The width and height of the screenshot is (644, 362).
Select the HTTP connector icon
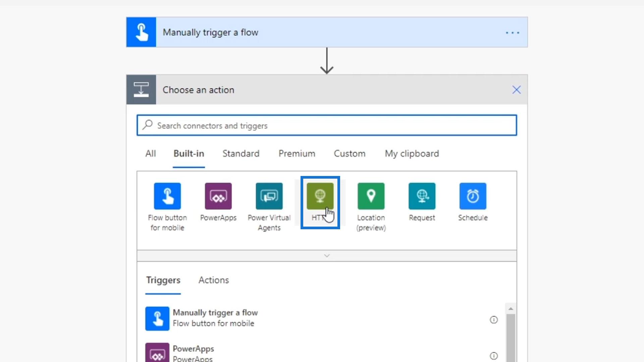coord(320,196)
